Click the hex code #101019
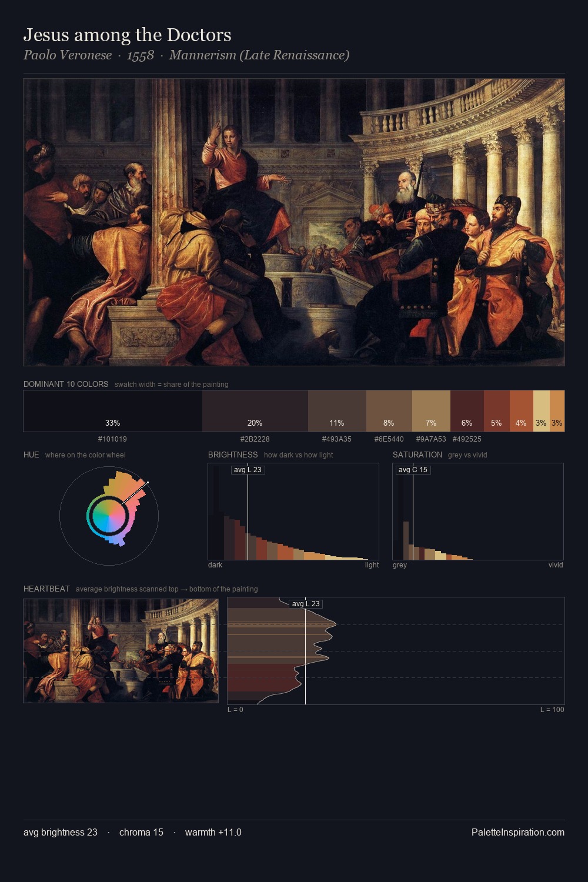 pyautogui.click(x=112, y=439)
